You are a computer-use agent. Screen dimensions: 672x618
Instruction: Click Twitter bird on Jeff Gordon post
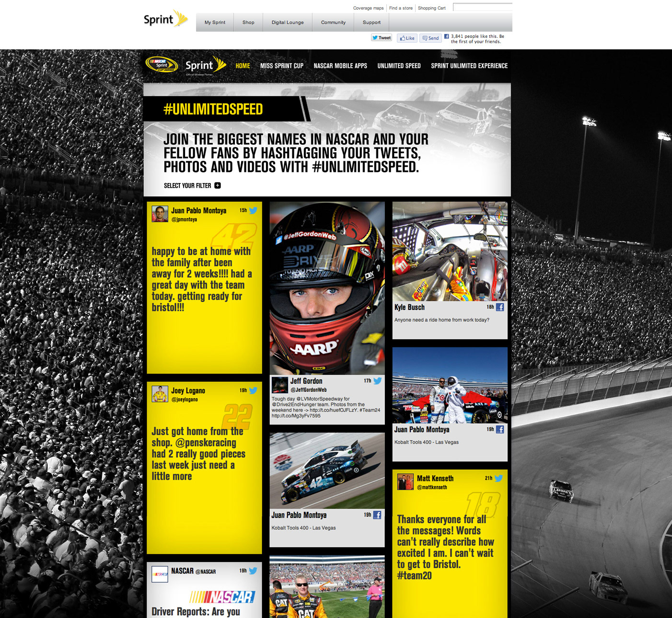378,381
